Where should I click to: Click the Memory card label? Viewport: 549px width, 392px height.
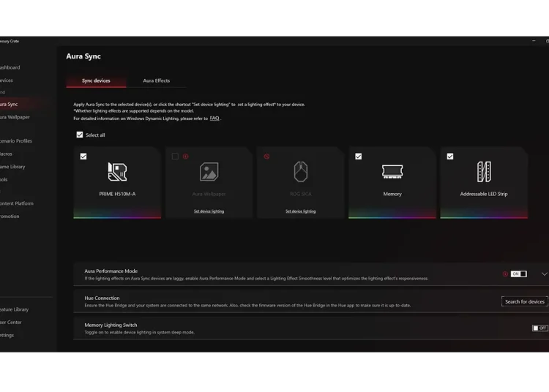pos(392,194)
